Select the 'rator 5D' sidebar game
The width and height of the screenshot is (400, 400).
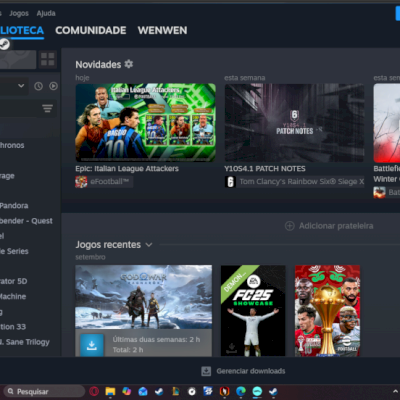[x=14, y=281]
